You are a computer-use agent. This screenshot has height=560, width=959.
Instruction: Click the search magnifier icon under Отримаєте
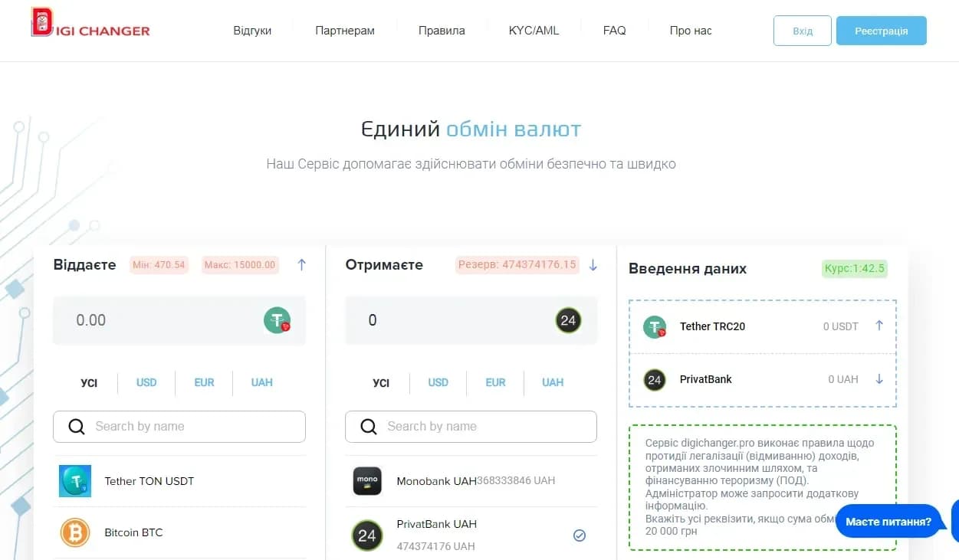click(x=369, y=427)
